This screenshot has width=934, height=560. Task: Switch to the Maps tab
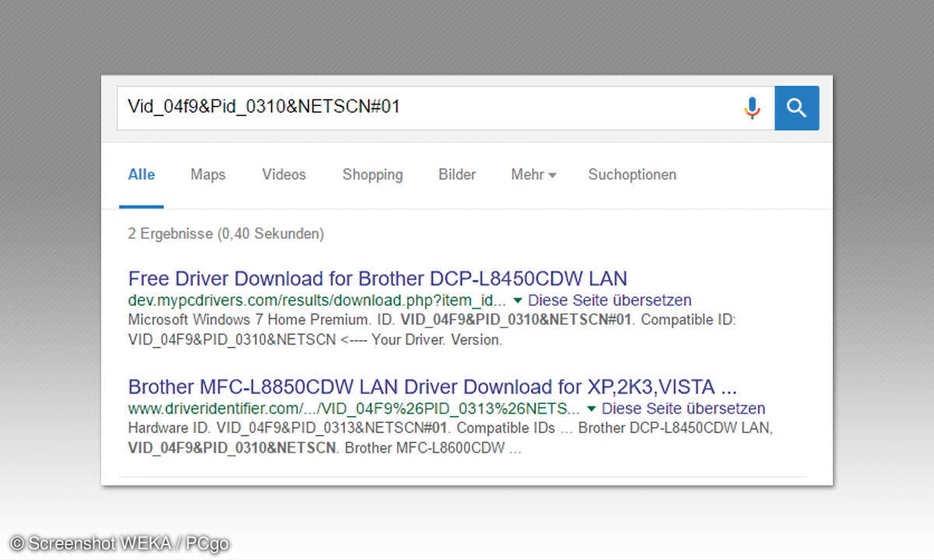pyautogui.click(x=208, y=174)
